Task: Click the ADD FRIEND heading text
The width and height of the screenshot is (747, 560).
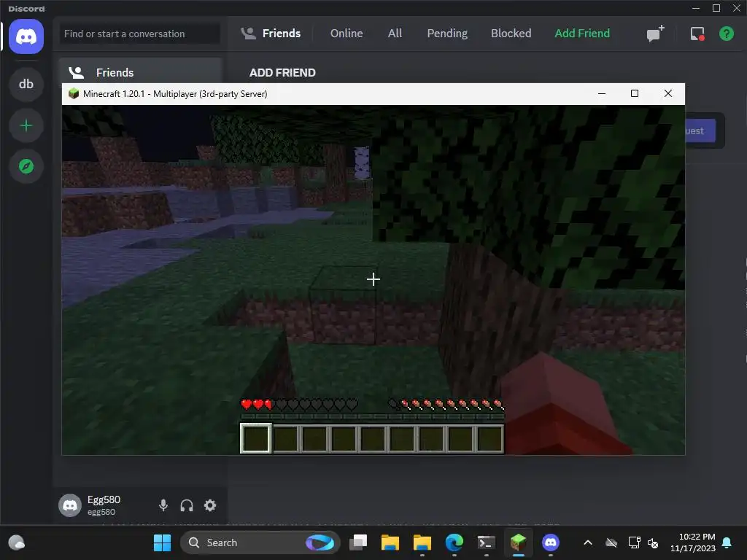Action: [x=282, y=72]
